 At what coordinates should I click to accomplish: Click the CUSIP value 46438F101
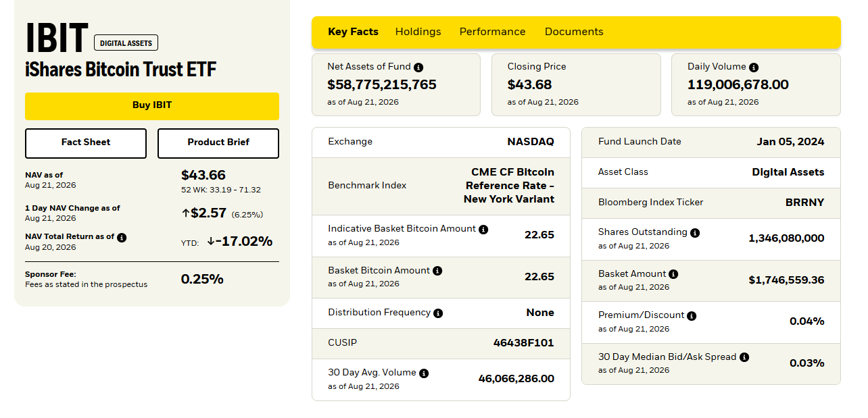(x=524, y=343)
